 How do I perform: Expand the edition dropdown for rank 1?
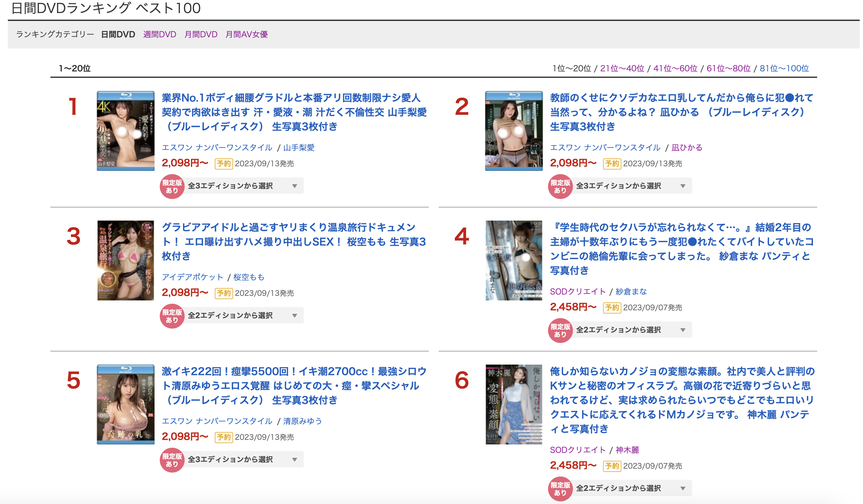(243, 186)
